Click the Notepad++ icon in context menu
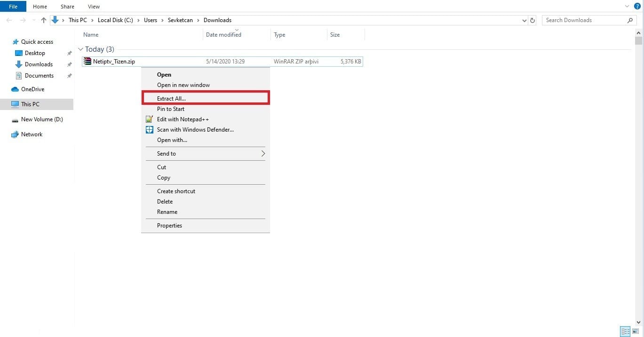The width and height of the screenshot is (644, 337). pos(149,119)
